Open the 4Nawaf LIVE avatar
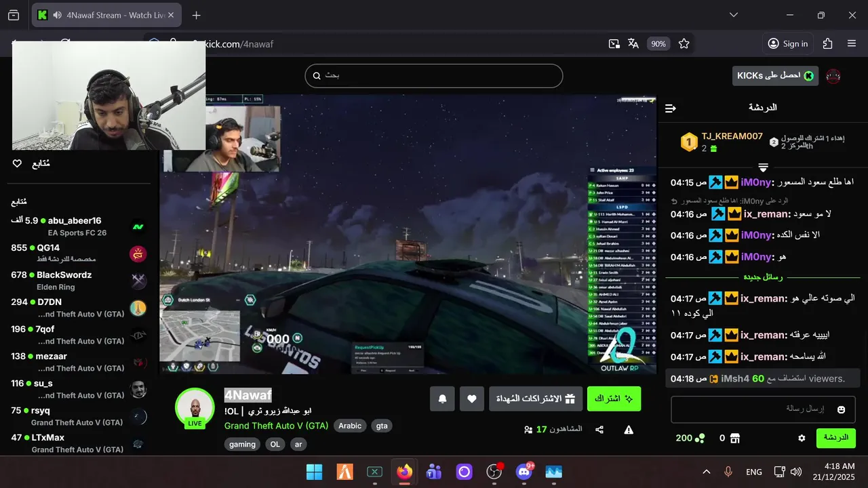 point(195,408)
